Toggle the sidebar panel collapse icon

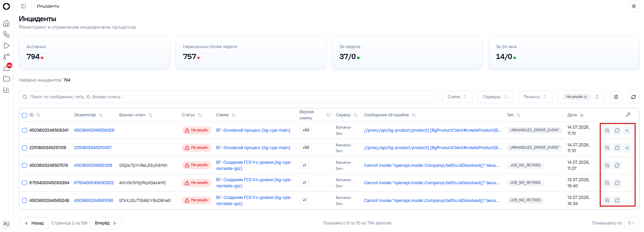pyautogui.click(x=24, y=6)
